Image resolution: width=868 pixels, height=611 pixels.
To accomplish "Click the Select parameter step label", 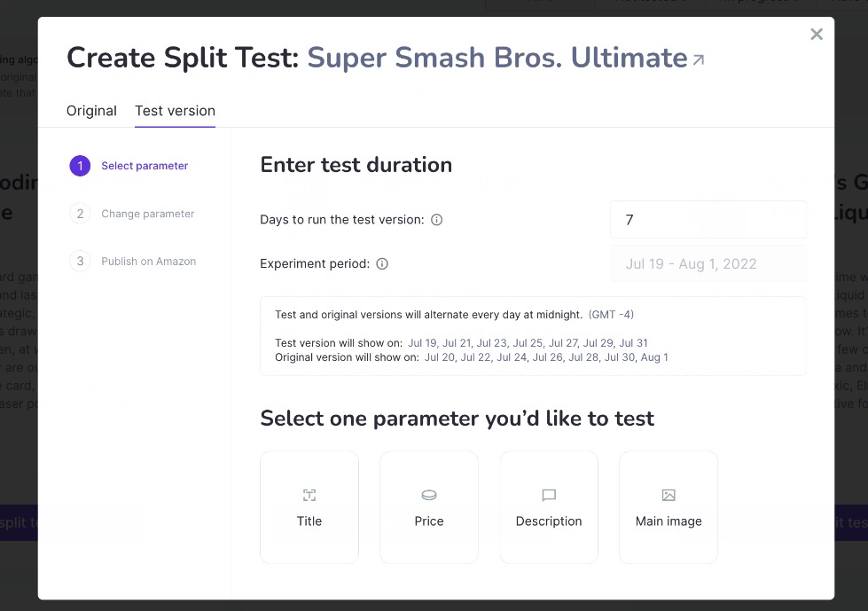I will coord(145,166).
